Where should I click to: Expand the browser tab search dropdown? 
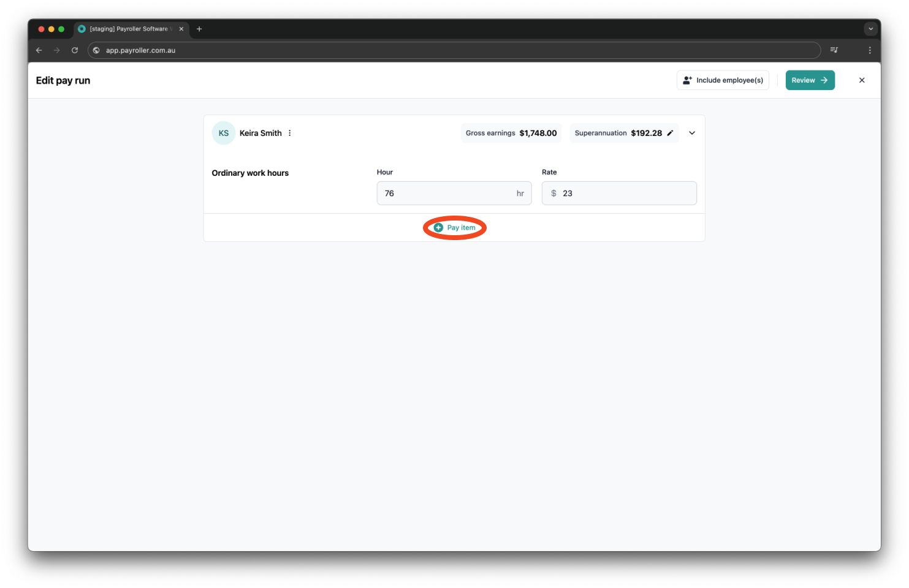[x=870, y=29]
